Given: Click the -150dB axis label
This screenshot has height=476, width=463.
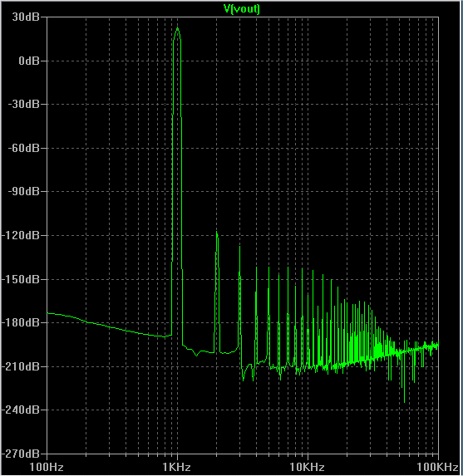Looking at the screenshot, I should (21, 279).
